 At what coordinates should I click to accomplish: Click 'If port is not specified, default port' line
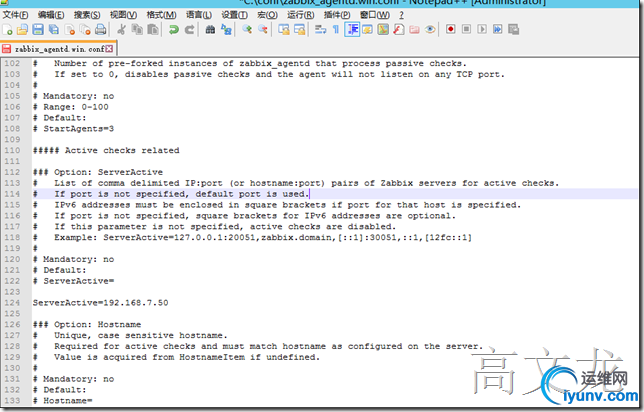pyautogui.click(x=171, y=194)
